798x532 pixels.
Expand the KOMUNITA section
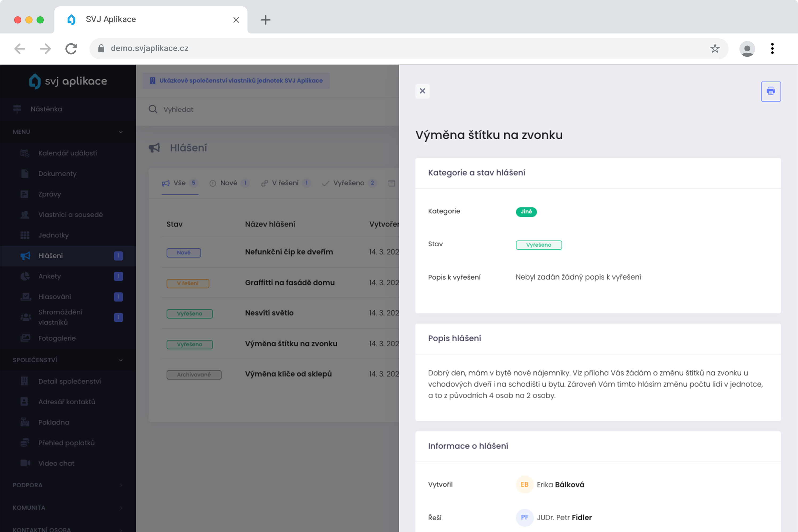(x=120, y=508)
